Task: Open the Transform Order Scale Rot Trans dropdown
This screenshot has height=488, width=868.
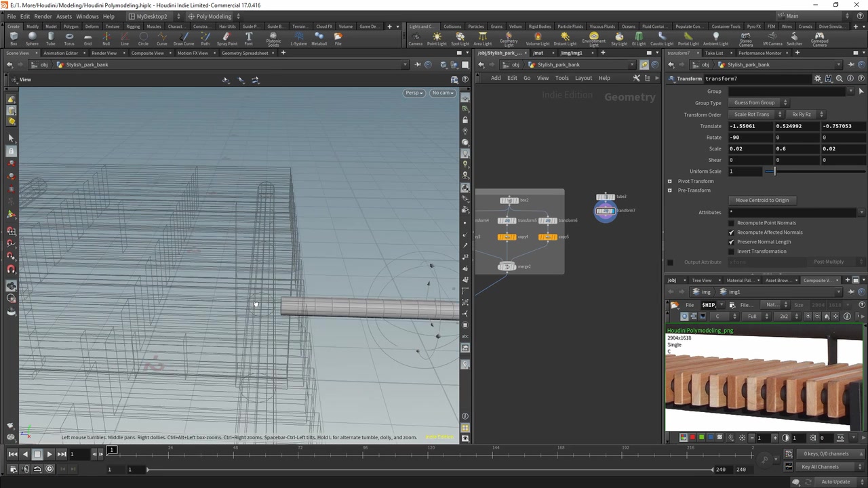Action: [756, 115]
